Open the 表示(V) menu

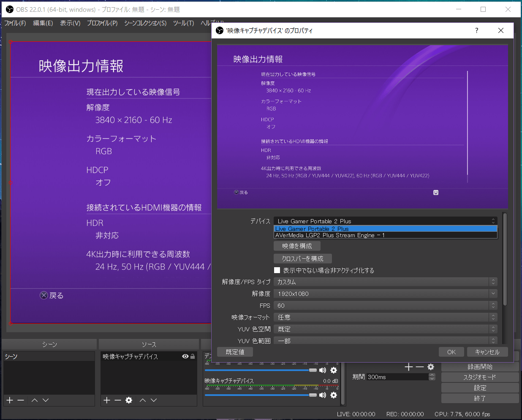point(70,23)
